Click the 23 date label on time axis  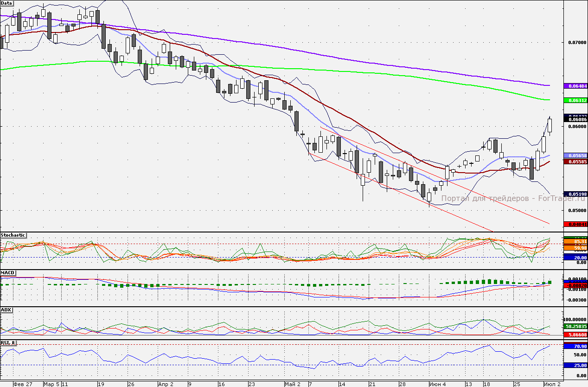252,384
